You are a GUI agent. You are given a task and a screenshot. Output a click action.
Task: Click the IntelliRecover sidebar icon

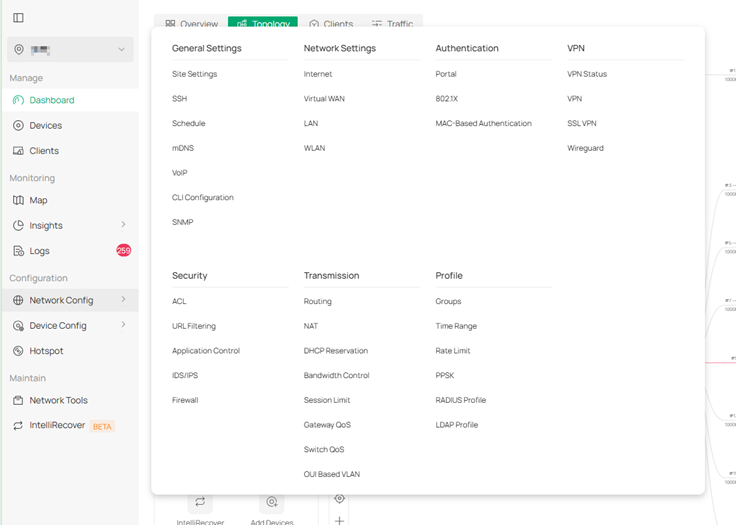coord(18,425)
